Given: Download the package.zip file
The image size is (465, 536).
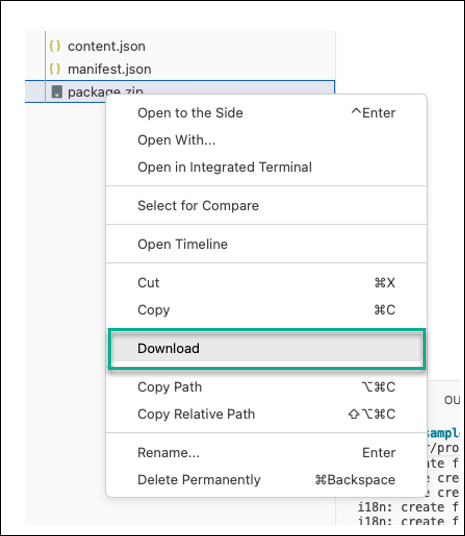Looking at the screenshot, I should tap(266, 348).
